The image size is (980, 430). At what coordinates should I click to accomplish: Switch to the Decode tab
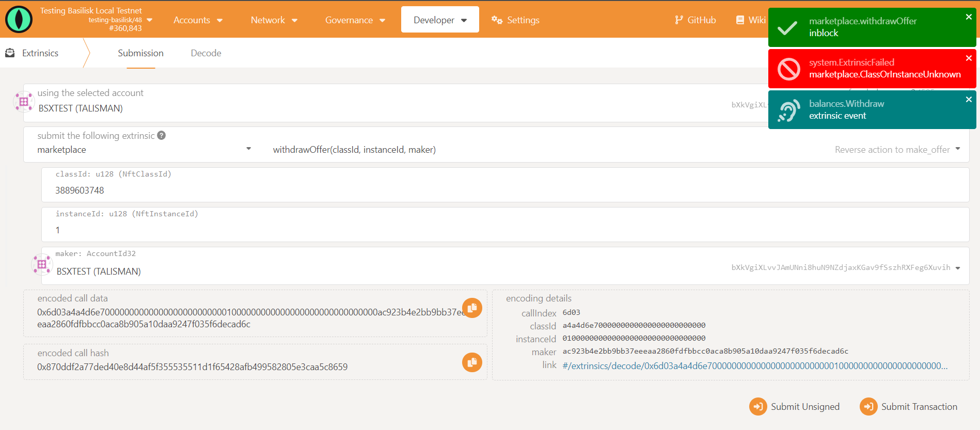206,53
